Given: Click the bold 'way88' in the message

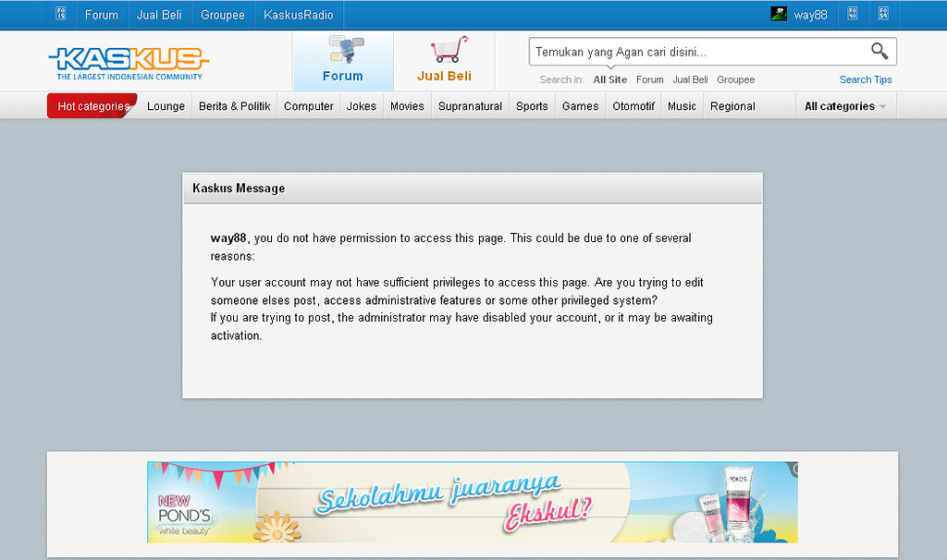Looking at the screenshot, I should (228, 237).
